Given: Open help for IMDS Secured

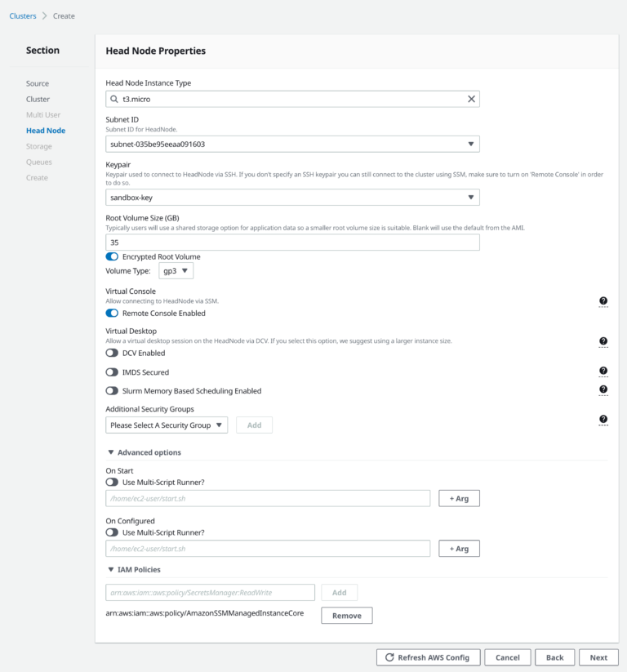Looking at the screenshot, I should [603, 371].
